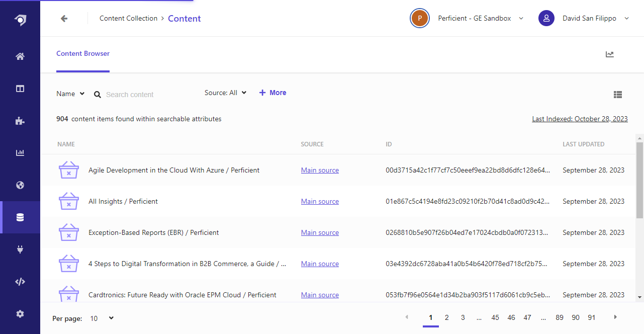Open the integrations puzzle-piece icon

tap(20, 121)
